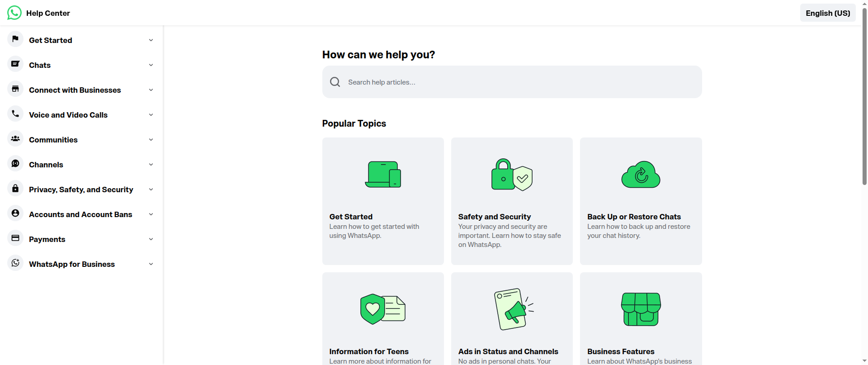The width and height of the screenshot is (868, 365).
Task: Click the Payments card icon
Action: coord(15,238)
